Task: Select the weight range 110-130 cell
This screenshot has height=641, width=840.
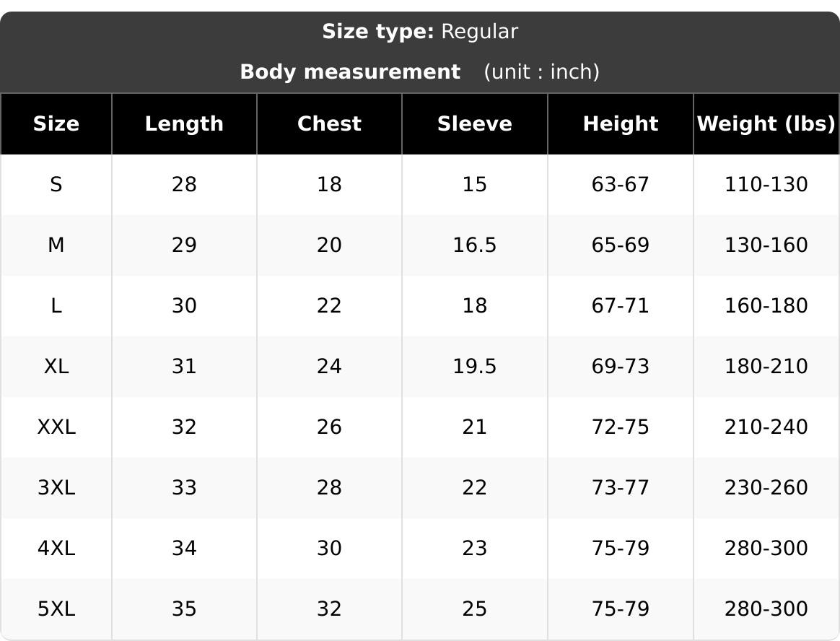Action: (x=766, y=184)
